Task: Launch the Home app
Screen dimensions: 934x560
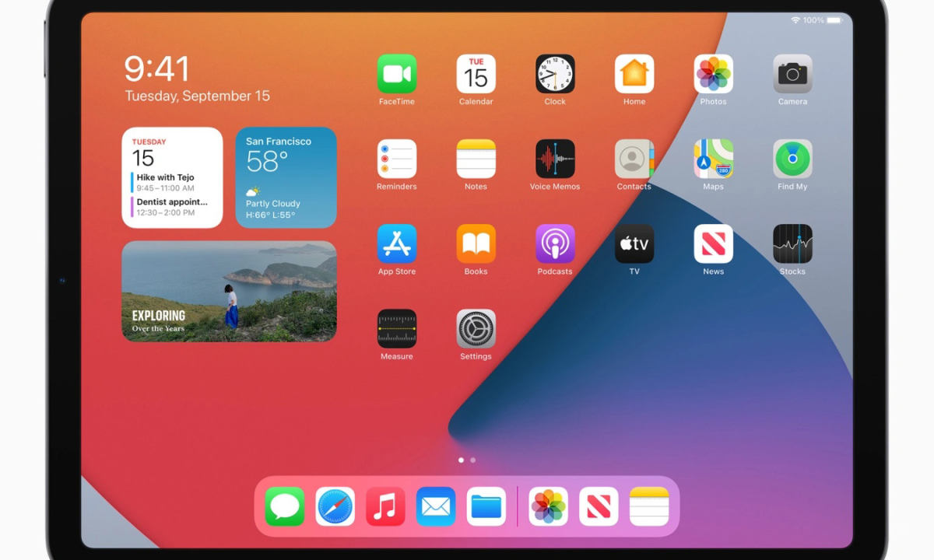Action: [634, 74]
